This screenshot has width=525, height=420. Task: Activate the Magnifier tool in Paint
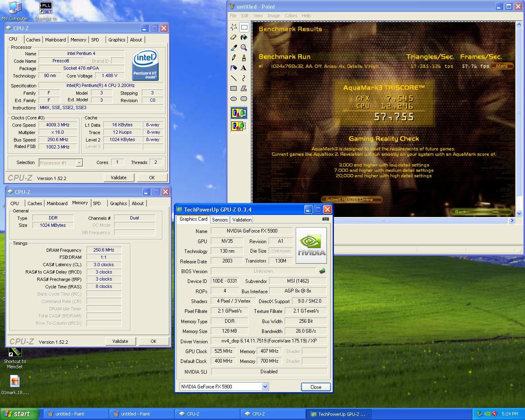244,48
